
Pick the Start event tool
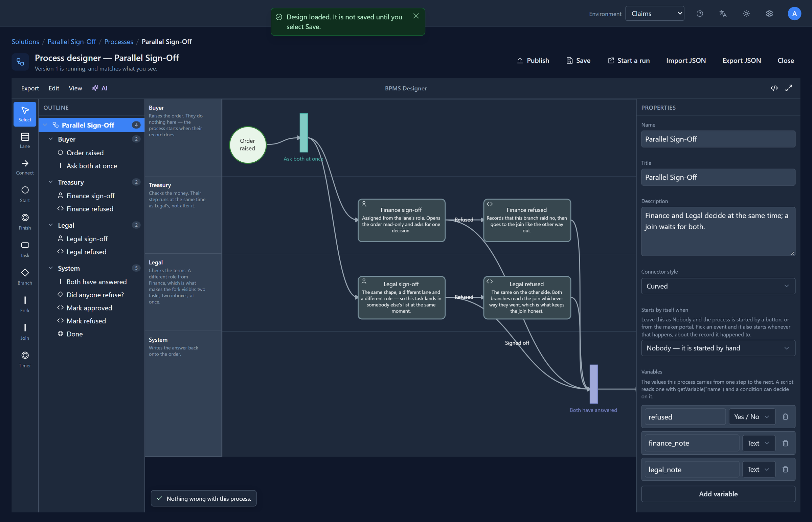click(x=25, y=195)
